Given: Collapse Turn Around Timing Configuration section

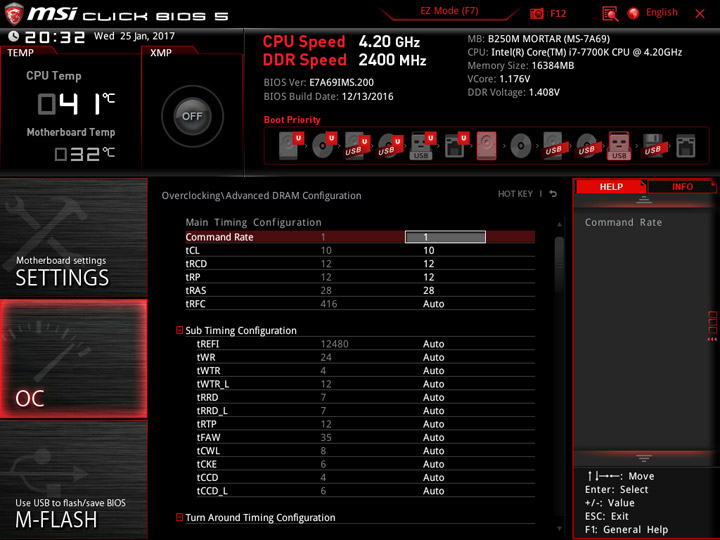Looking at the screenshot, I should 180,517.
